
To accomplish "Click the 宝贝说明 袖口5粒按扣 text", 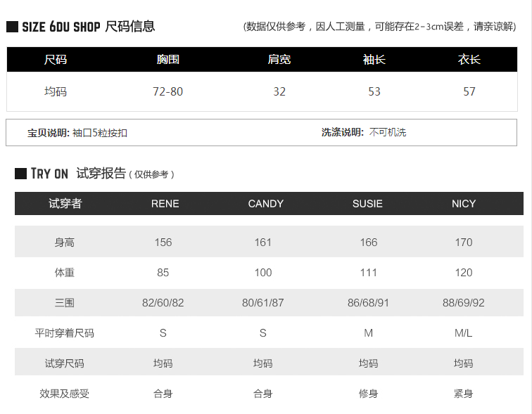I will click(x=77, y=133).
